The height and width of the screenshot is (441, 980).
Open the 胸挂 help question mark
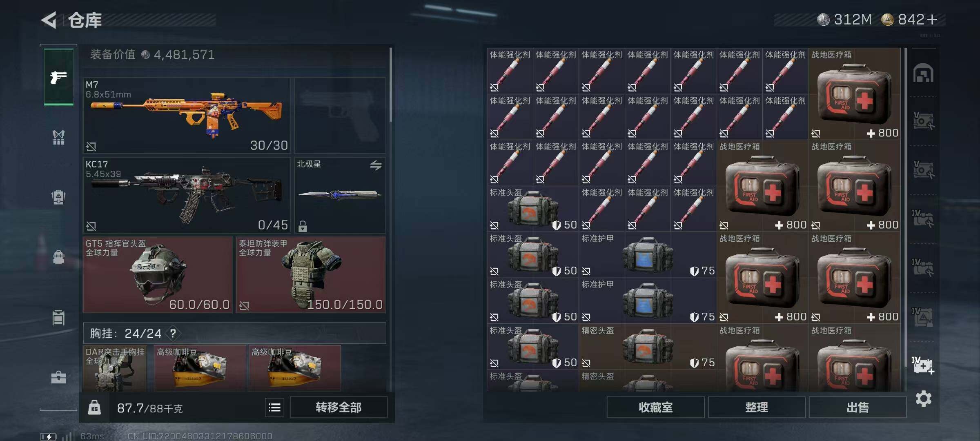(173, 334)
